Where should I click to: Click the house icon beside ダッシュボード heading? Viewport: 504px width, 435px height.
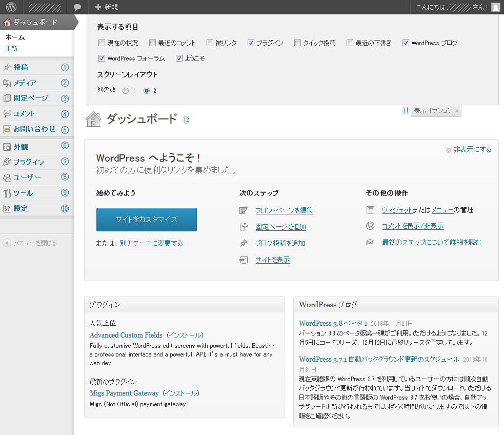(93, 119)
